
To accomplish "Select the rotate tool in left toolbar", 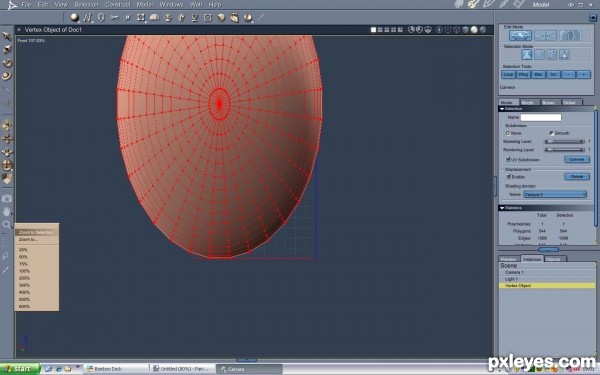I will [x=7, y=63].
